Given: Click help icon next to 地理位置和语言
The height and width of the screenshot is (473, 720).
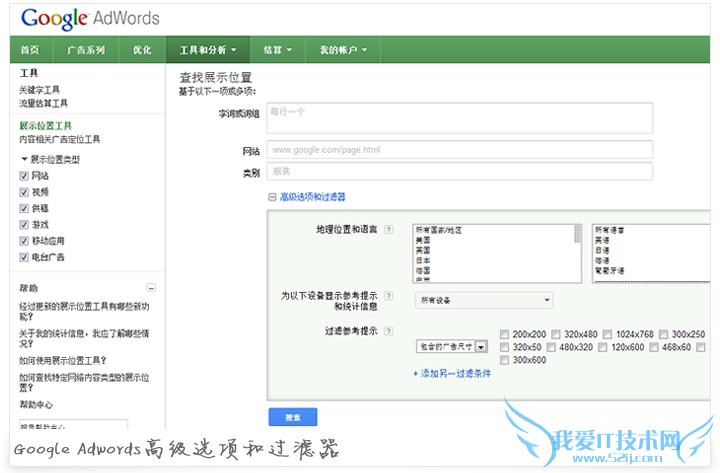Looking at the screenshot, I should pyautogui.click(x=388, y=229).
